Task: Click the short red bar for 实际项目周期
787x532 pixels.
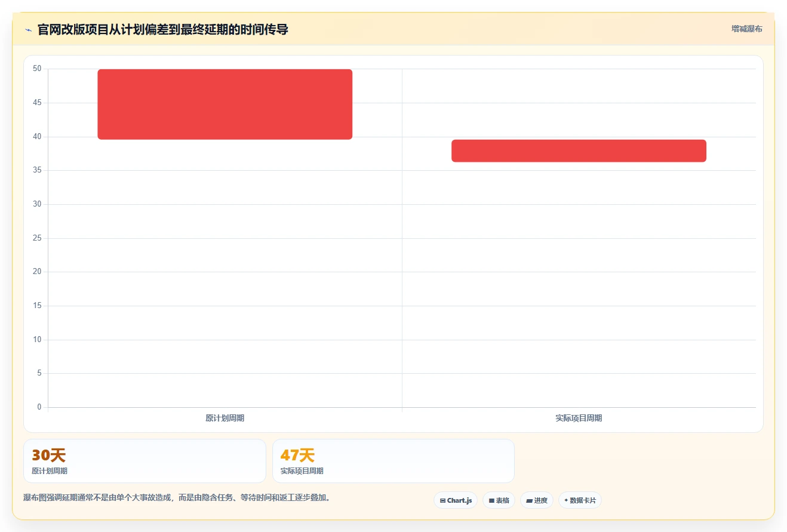Action: pyautogui.click(x=579, y=150)
